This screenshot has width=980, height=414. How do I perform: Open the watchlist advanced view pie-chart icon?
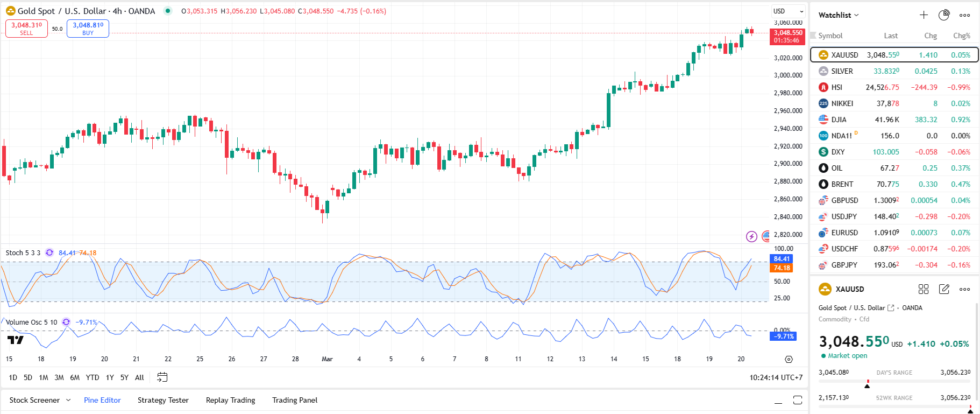point(944,15)
